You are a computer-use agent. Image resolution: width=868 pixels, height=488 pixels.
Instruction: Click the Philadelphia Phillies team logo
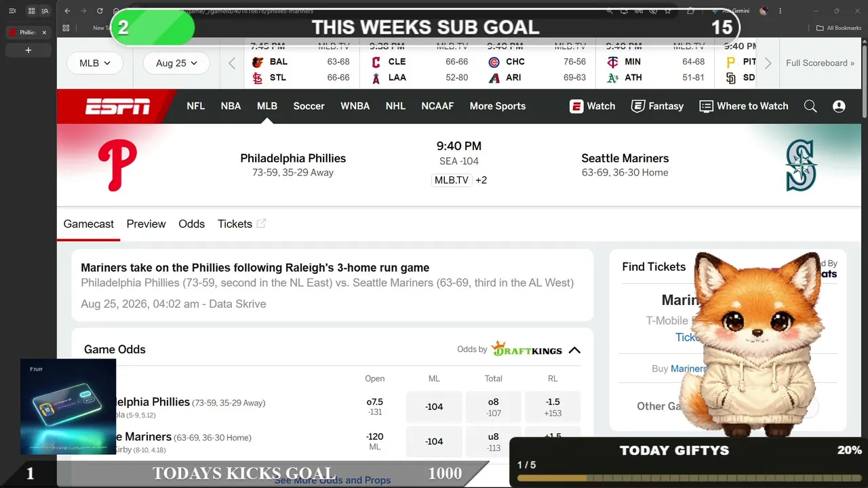[x=117, y=165]
